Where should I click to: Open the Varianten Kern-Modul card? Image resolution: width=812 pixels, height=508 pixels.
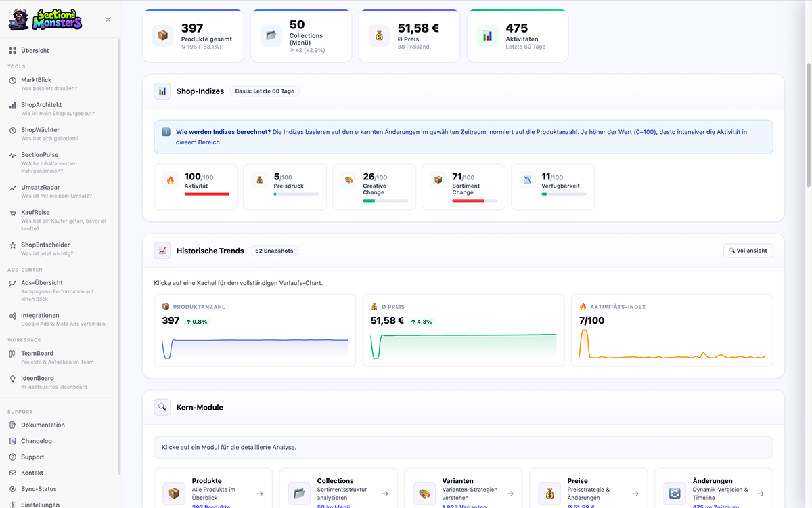[x=464, y=488]
